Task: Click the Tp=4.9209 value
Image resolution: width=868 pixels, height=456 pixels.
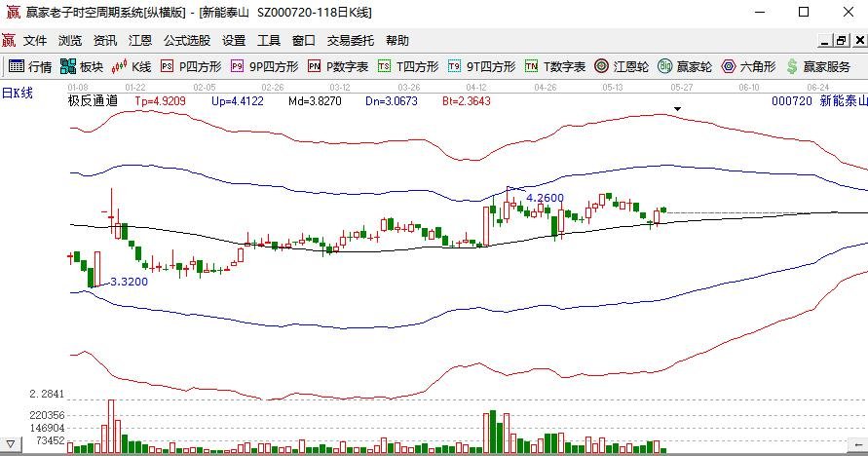Action: pyautogui.click(x=160, y=101)
